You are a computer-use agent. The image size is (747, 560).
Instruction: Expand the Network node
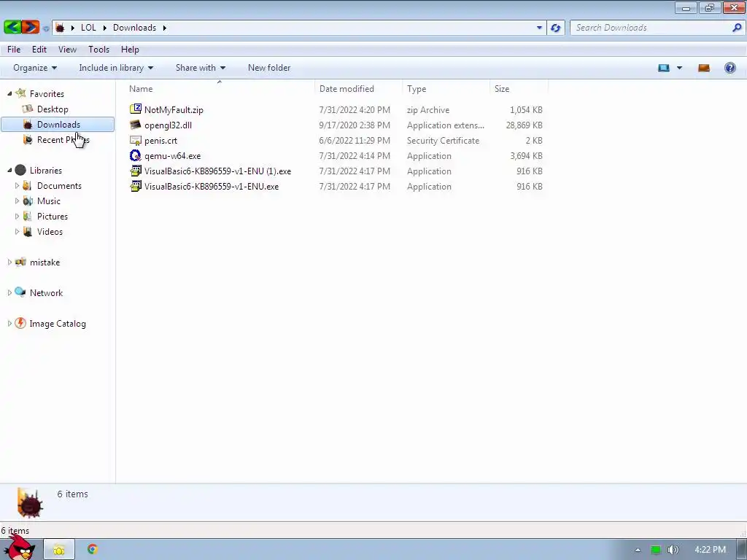(9, 293)
